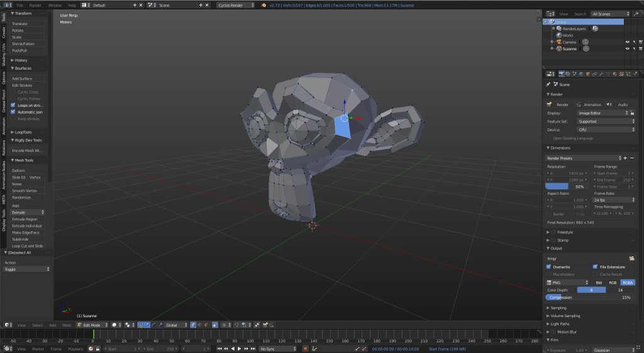The height and width of the screenshot is (353, 644).
Task: Toggle limit selection to visible icon
Action: [x=215, y=325]
